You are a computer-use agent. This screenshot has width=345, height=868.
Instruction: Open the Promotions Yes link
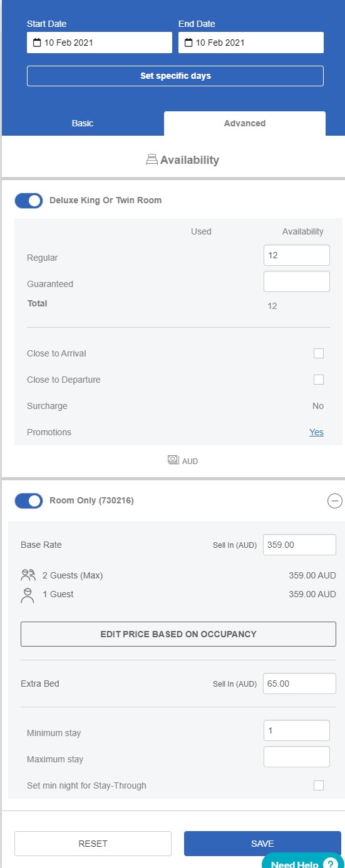point(316,432)
